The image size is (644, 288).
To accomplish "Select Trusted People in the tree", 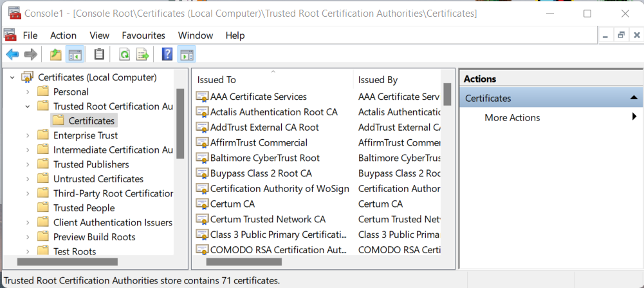I will (x=84, y=207).
